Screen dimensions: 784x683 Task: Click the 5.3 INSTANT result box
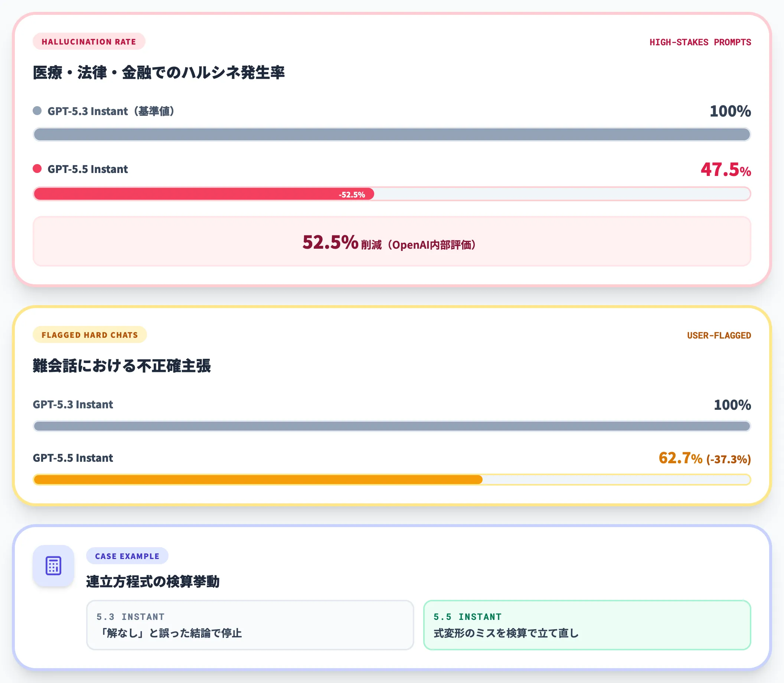pyautogui.click(x=250, y=625)
